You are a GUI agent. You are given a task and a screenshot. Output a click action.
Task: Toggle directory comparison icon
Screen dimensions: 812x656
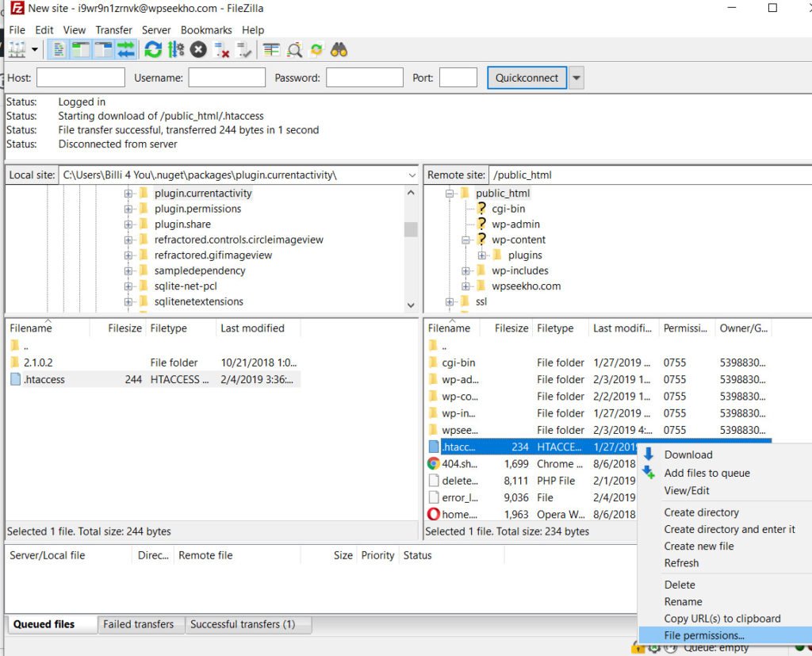[294, 50]
